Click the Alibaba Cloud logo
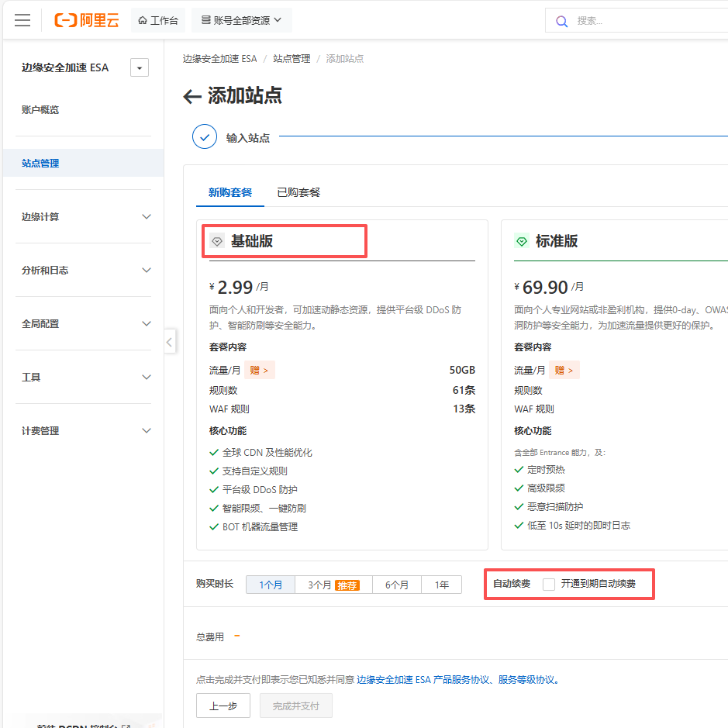The image size is (728, 728). pyautogui.click(x=87, y=21)
